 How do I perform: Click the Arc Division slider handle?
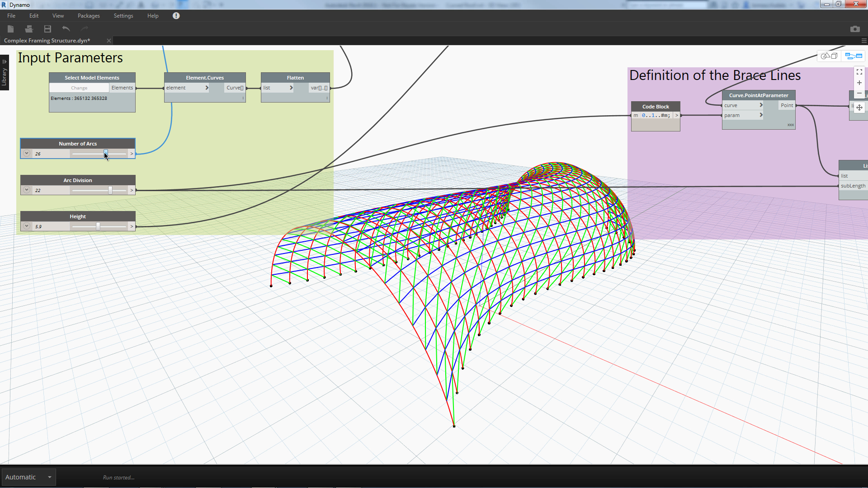[x=110, y=190]
